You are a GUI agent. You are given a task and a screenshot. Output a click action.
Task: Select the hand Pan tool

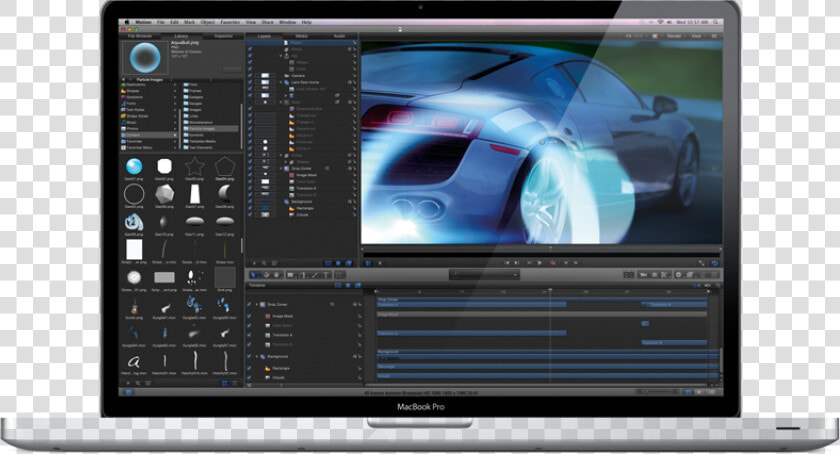(x=276, y=275)
